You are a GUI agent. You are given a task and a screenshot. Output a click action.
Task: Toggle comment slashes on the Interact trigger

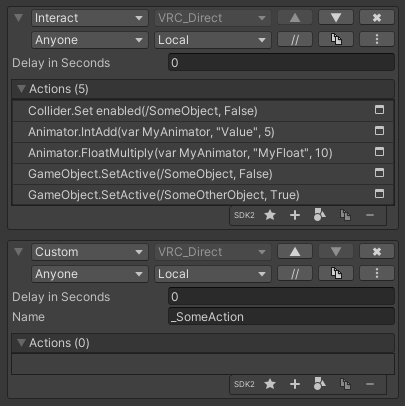[x=295, y=40]
